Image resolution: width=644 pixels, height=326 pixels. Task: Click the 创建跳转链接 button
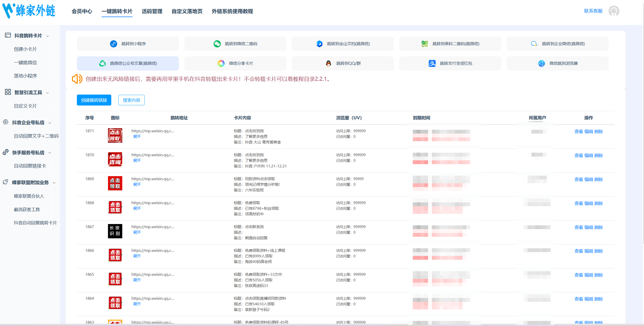pyautogui.click(x=94, y=100)
